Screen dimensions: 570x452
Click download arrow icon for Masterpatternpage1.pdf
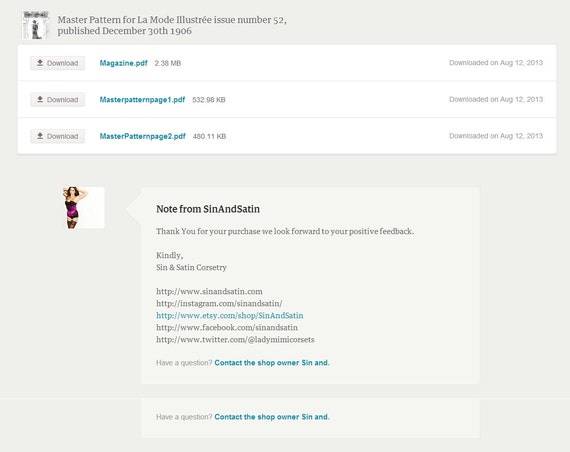pyautogui.click(x=40, y=99)
